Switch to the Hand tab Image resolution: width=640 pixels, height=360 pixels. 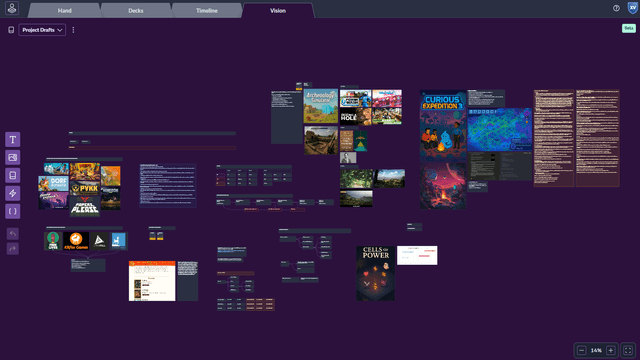pos(64,11)
